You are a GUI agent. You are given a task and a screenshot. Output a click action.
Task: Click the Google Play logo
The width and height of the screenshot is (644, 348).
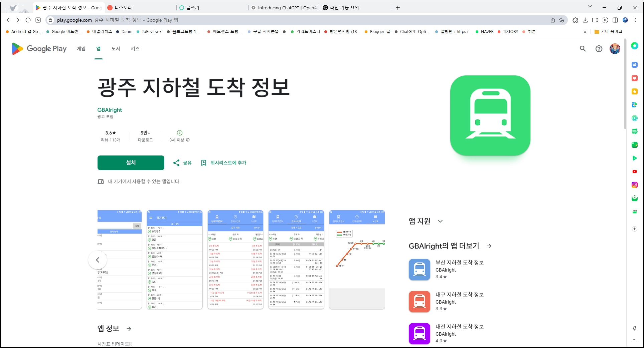coord(39,49)
